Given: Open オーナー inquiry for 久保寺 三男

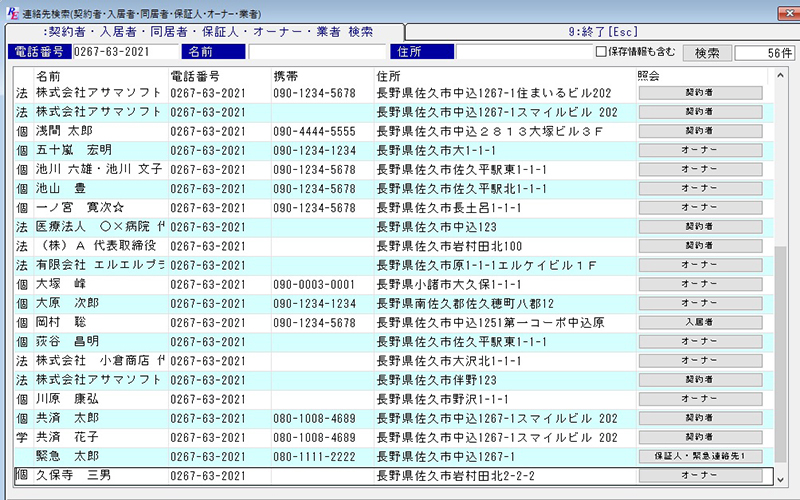Looking at the screenshot, I should 700,476.
